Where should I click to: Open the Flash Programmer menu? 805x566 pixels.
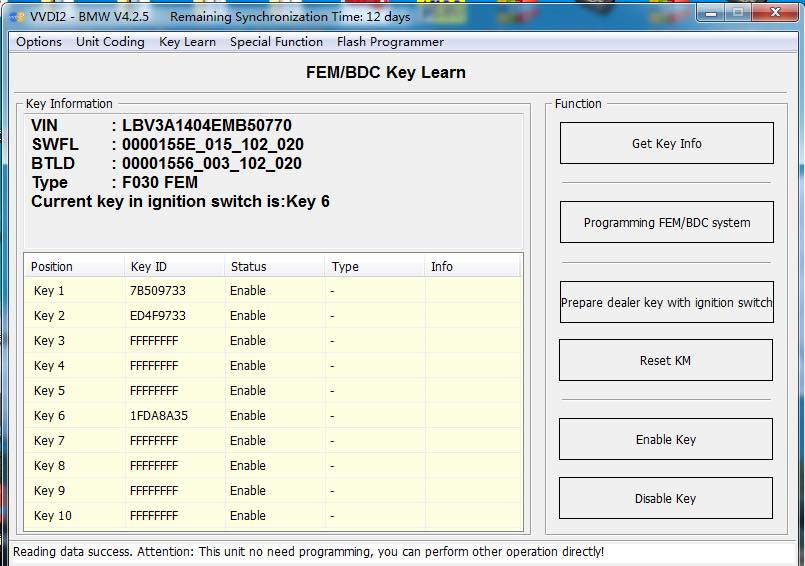coord(390,42)
